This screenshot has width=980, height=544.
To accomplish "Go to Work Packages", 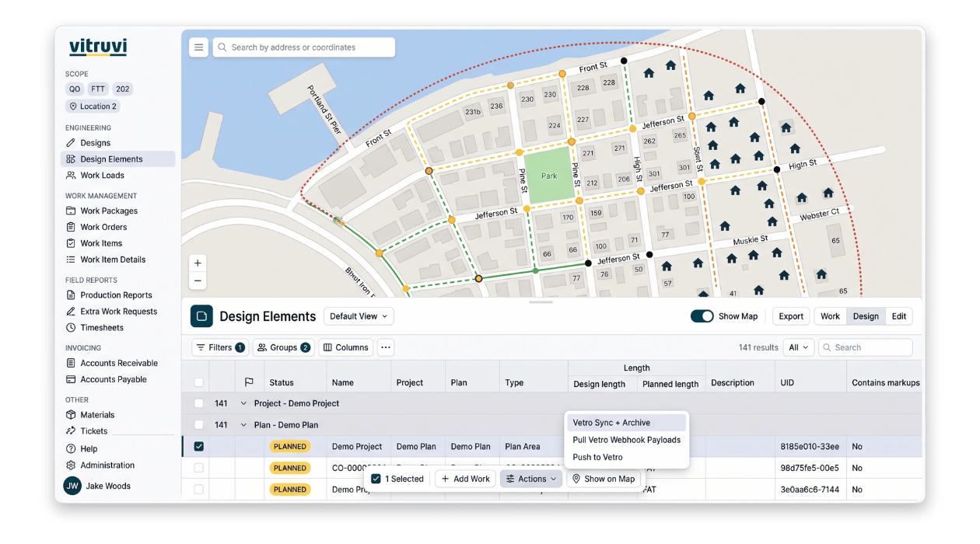I will tap(109, 211).
